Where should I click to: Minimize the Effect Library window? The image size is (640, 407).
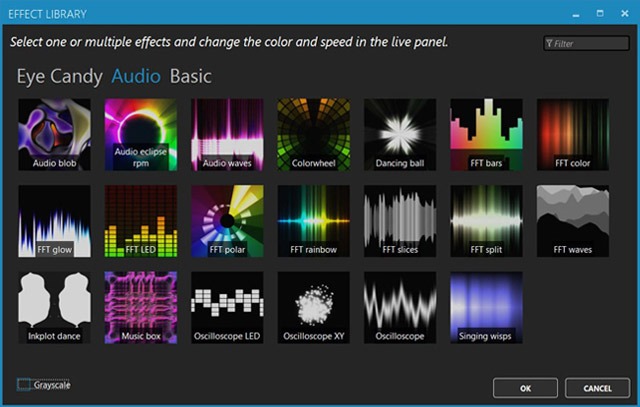tap(576, 14)
